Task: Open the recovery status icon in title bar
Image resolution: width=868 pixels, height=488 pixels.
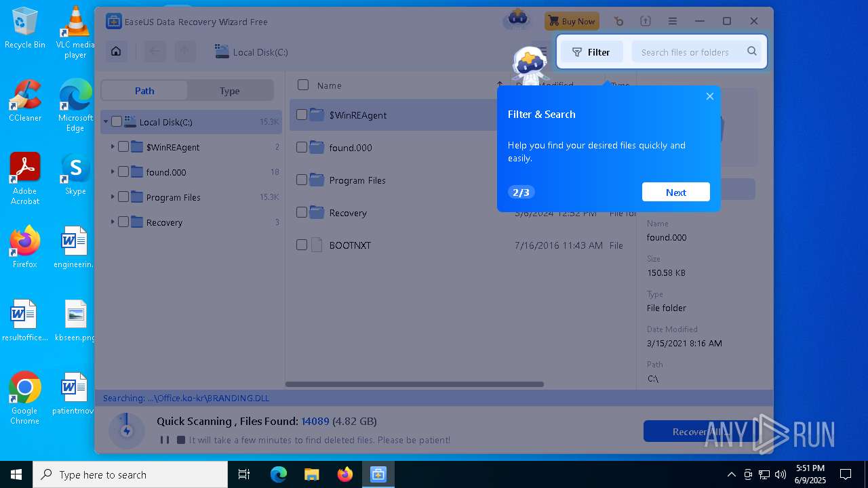Action: click(x=618, y=21)
